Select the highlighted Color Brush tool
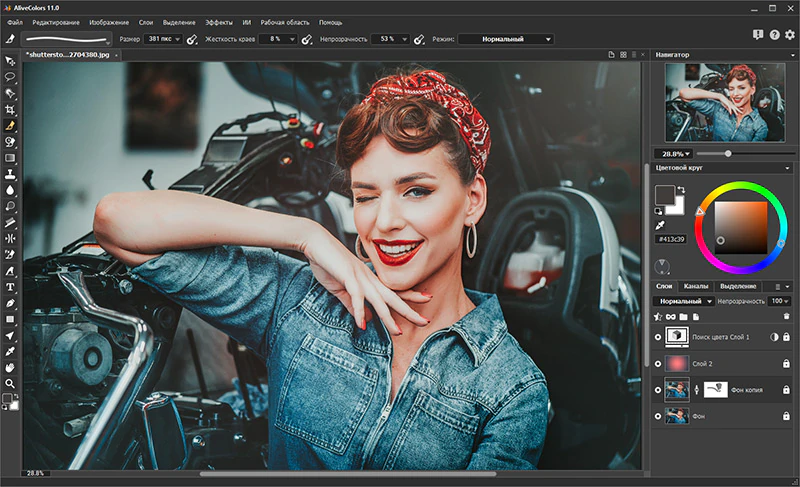 coord(10,125)
